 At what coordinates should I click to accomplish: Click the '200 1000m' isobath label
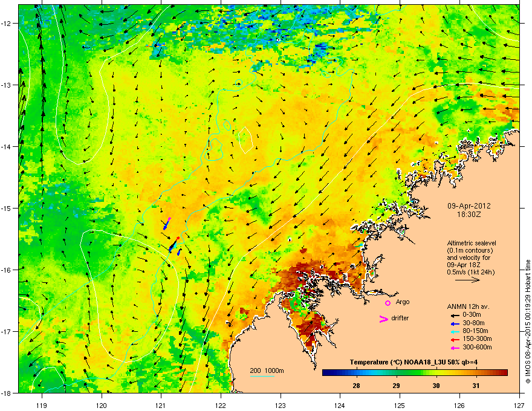tap(267, 371)
